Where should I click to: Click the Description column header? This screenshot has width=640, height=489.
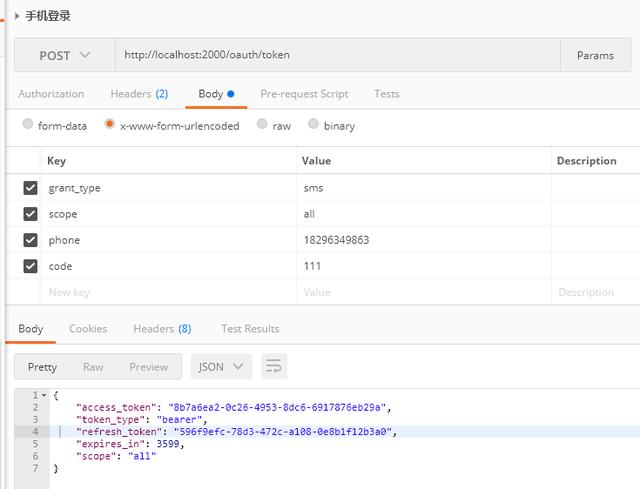(x=587, y=161)
